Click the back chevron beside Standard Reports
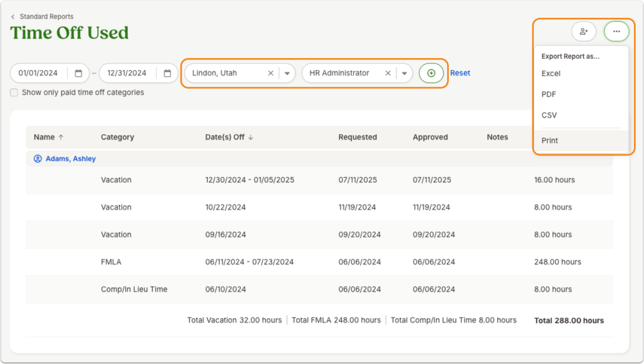Image resolution: width=644 pixels, height=364 pixels. click(x=13, y=17)
